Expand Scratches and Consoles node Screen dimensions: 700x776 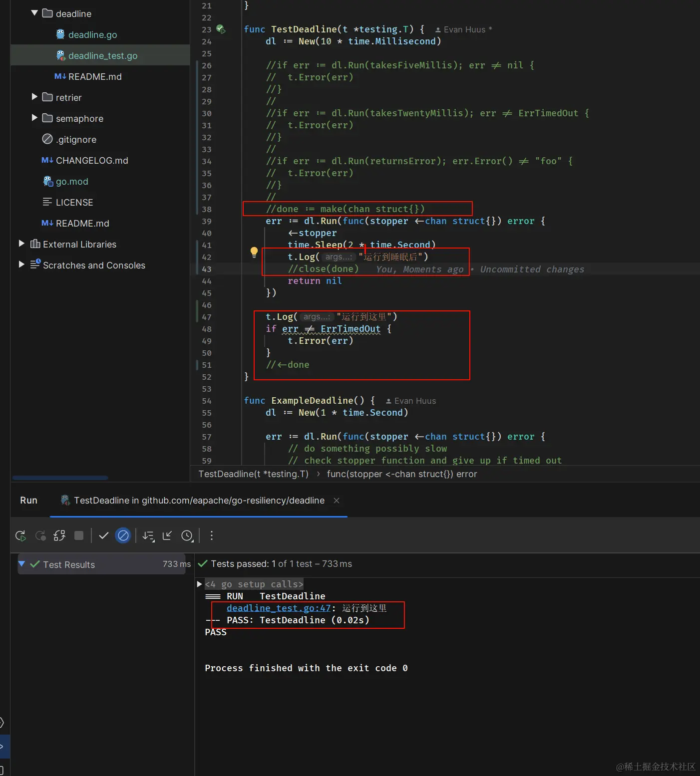(21, 265)
